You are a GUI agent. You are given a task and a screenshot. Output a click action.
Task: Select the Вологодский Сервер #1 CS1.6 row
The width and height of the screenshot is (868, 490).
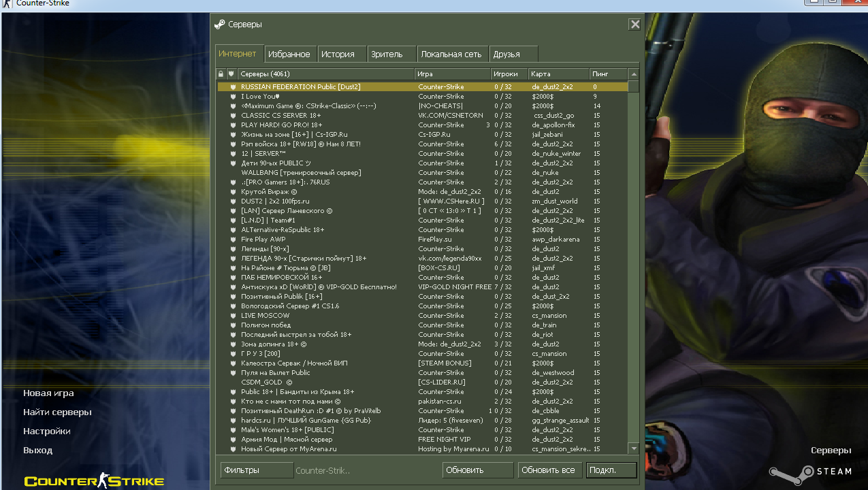(422, 306)
